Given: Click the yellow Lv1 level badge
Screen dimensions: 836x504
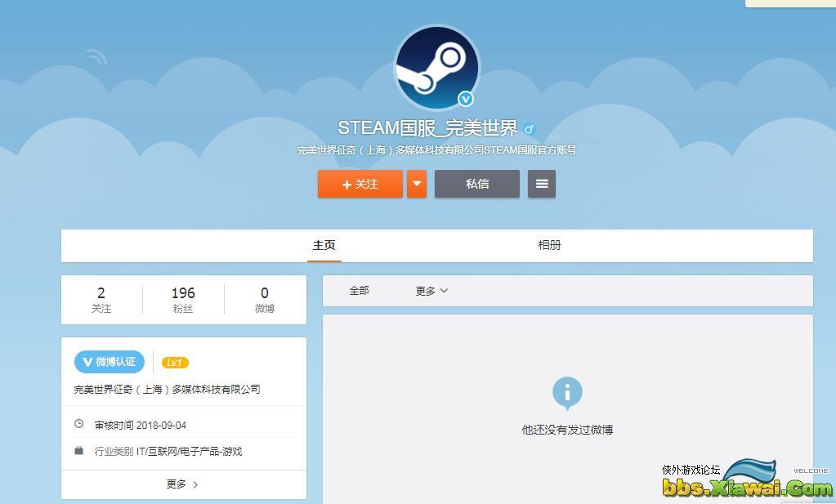Looking at the screenshot, I should tap(175, 363).
